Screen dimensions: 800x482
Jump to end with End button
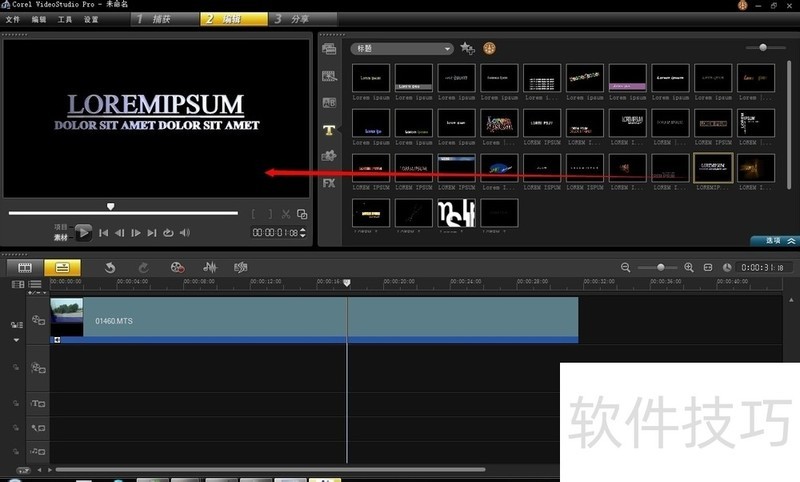click(152, 233)
